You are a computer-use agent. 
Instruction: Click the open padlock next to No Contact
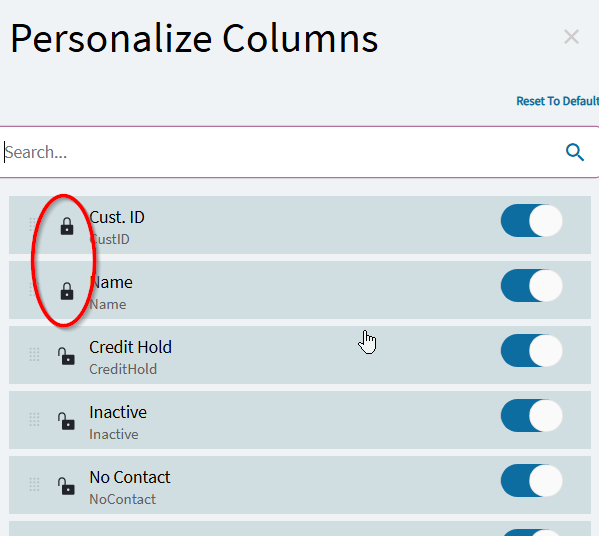[66, 486]
